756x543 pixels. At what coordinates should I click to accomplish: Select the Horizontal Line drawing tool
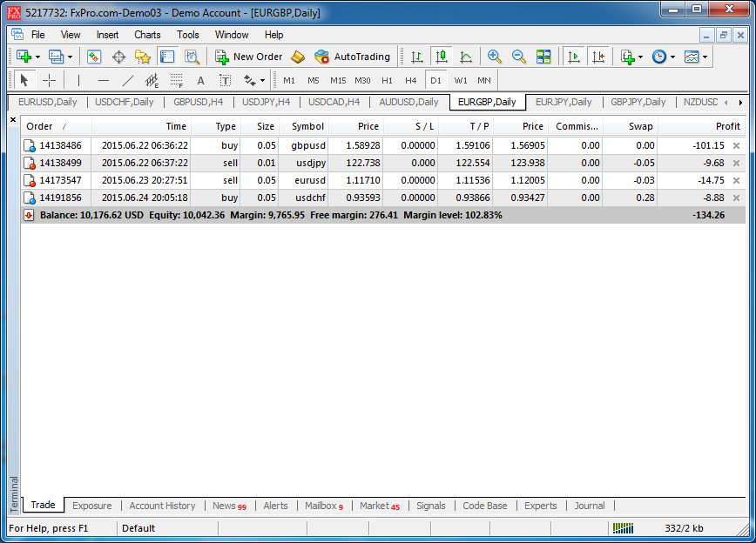103,80
